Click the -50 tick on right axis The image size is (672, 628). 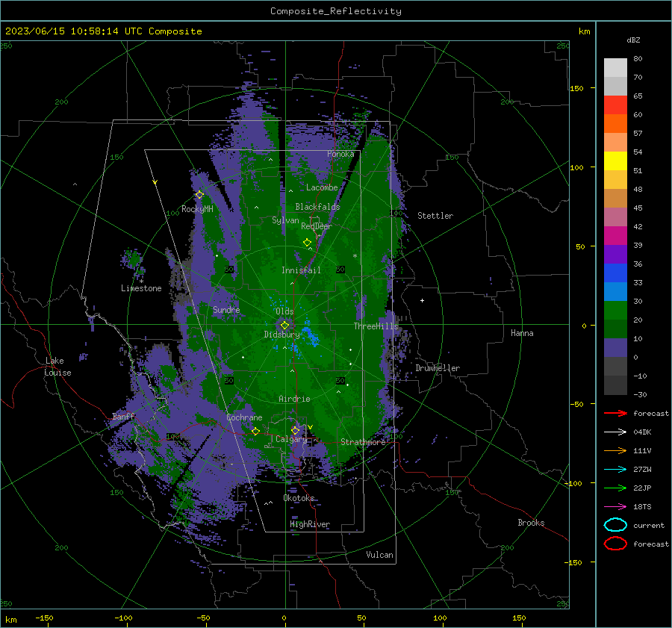576,404
